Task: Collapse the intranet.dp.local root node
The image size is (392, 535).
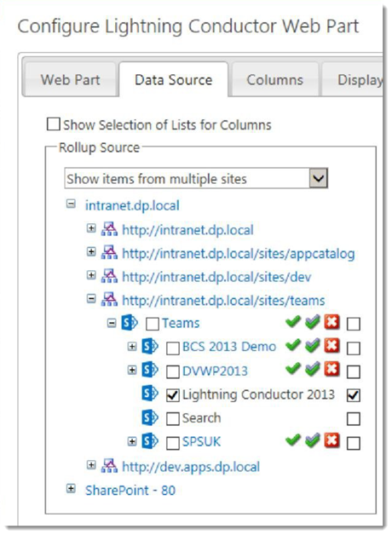Action: 71,204
